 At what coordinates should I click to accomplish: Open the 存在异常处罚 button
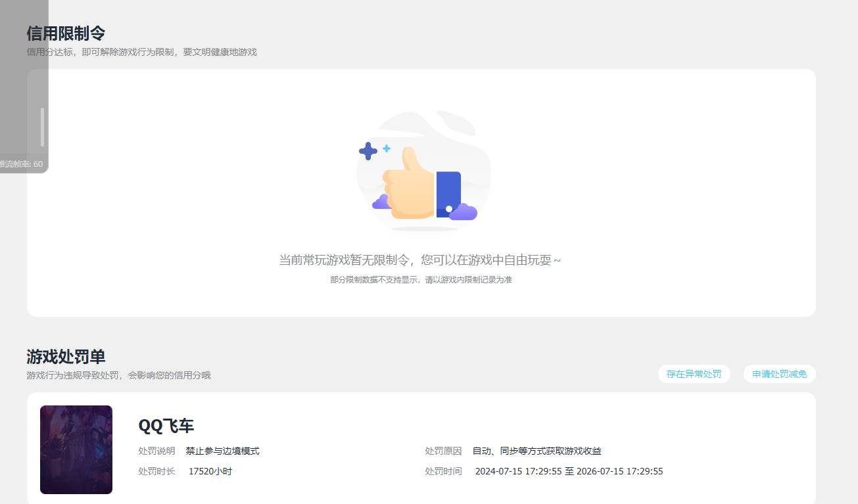click(x=694, y=373)
